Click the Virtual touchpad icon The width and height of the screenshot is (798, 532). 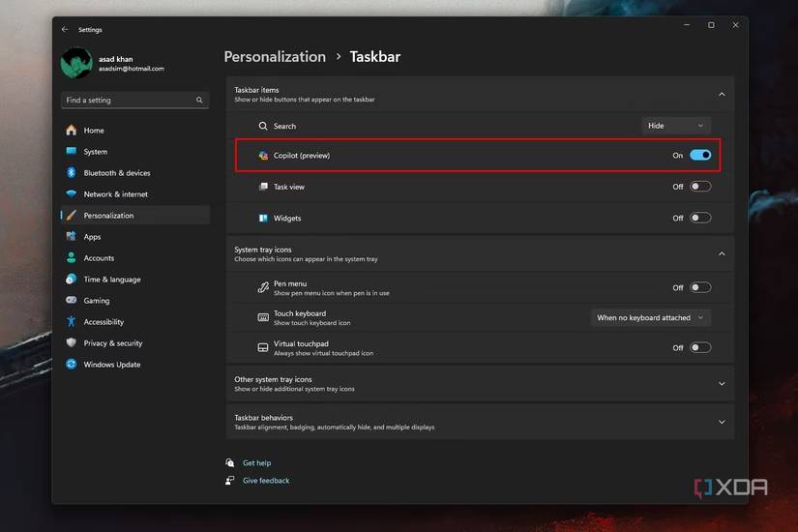click(x=262, y=347)
